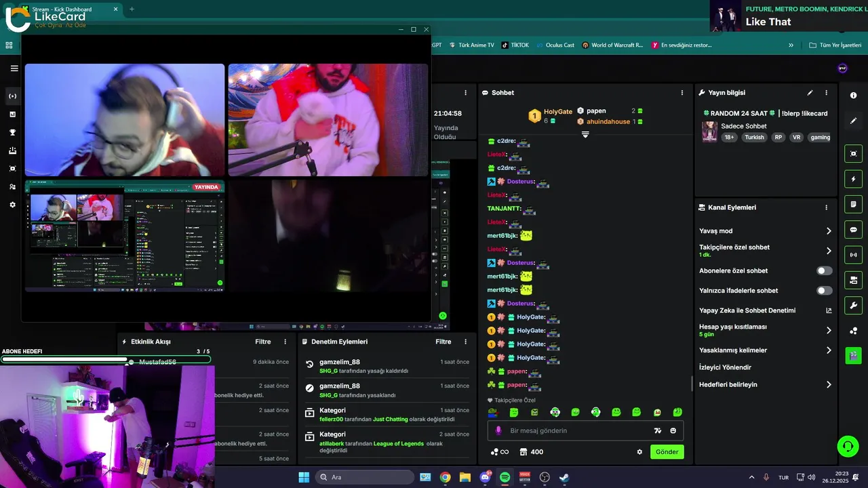Image resolution: width=868 pixels, height=488 pixels.
Task: Open Steam from the taskbar
Action: coord(564,477)
